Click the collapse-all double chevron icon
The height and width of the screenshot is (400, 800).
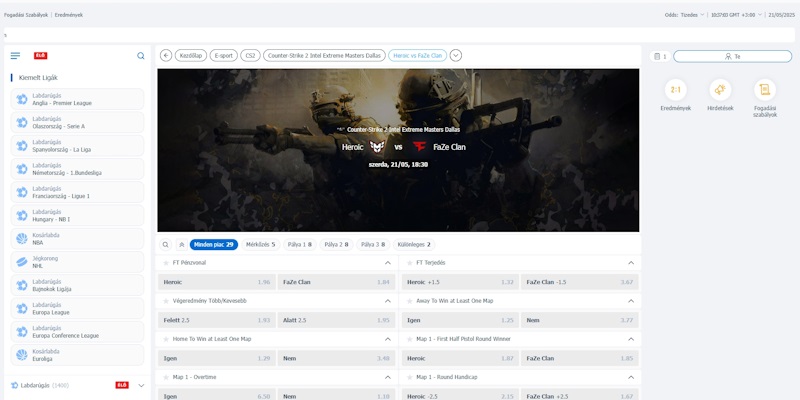click(x=181, y=244)
